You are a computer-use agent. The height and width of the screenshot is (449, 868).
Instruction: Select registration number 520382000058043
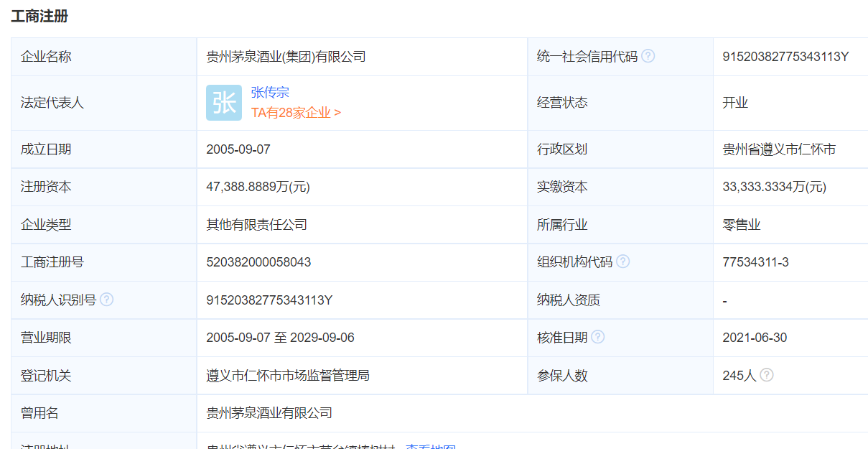point(258,262)
